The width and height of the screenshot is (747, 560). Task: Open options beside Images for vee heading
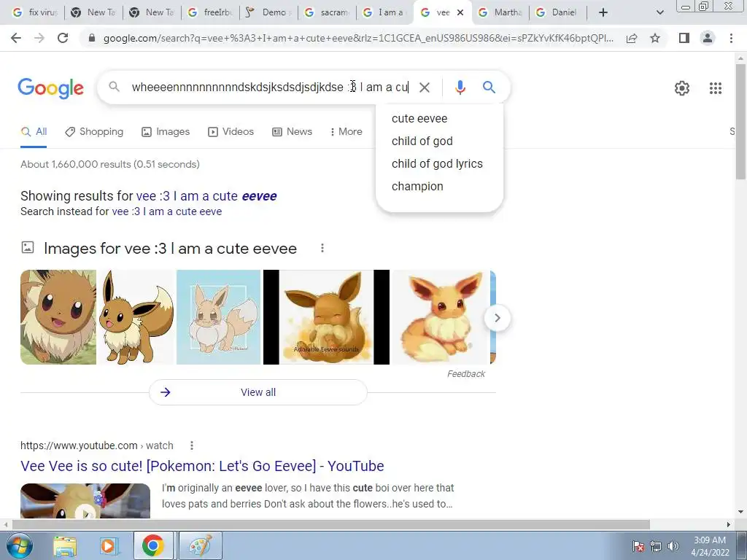click(322, 248)
